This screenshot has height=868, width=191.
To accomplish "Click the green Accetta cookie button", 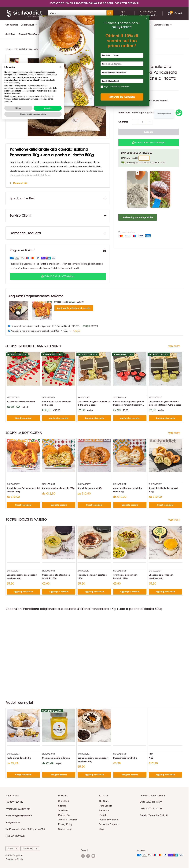I will pos(48,108).
